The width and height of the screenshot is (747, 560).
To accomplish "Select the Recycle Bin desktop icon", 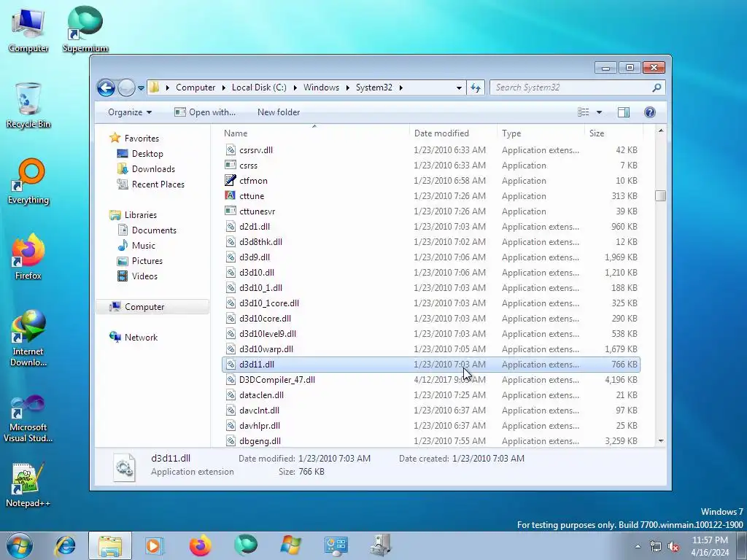I will click(28, 105).
